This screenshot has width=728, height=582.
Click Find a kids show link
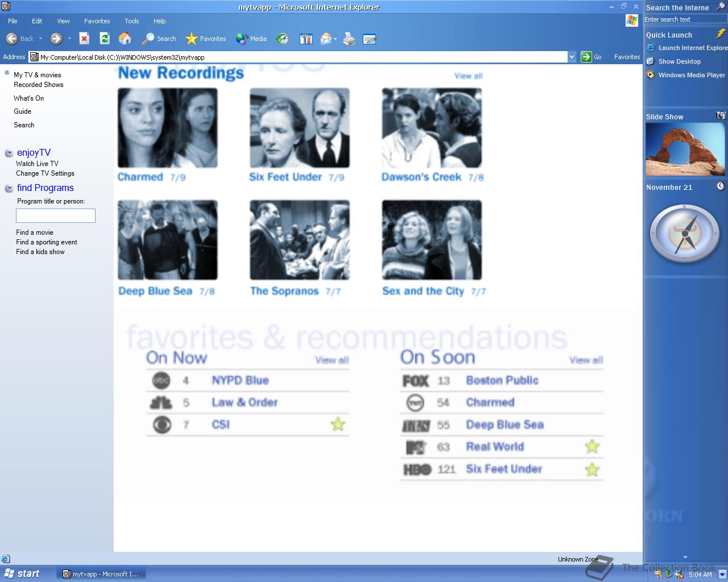pos(40,252)
